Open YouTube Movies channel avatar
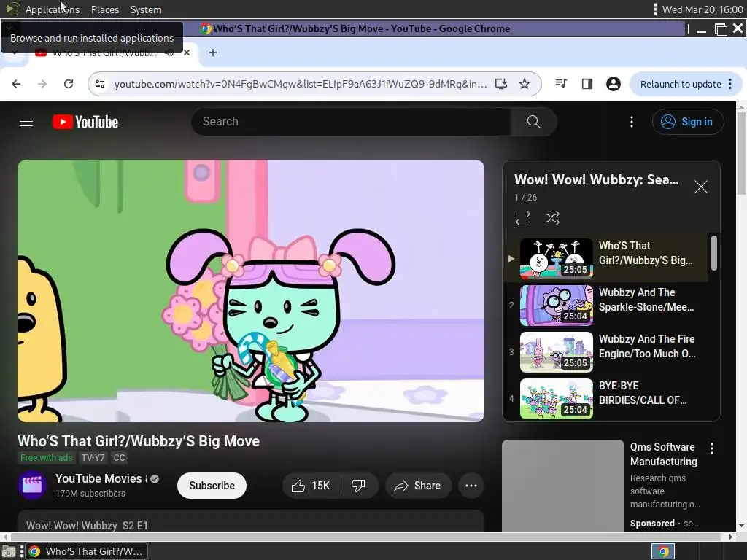The width and height of the screenshot is (747, 560). pyautogui.click(x=32, y=485)
